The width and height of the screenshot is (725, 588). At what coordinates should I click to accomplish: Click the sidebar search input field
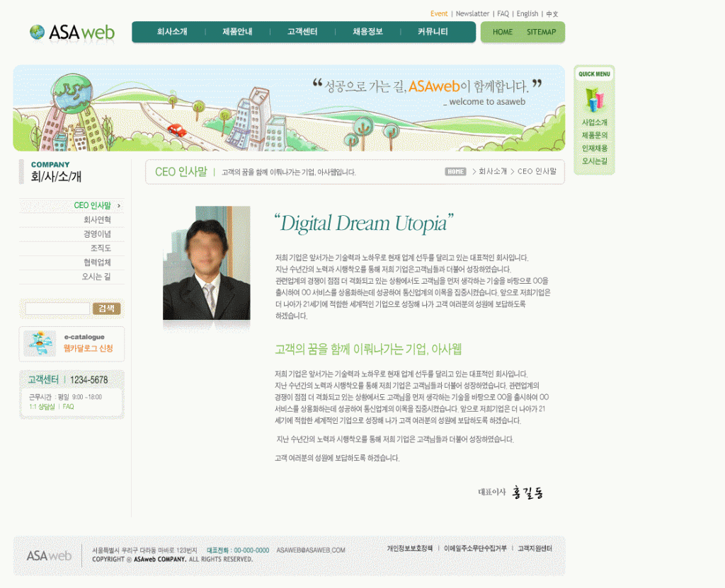[x=57, y=309]
